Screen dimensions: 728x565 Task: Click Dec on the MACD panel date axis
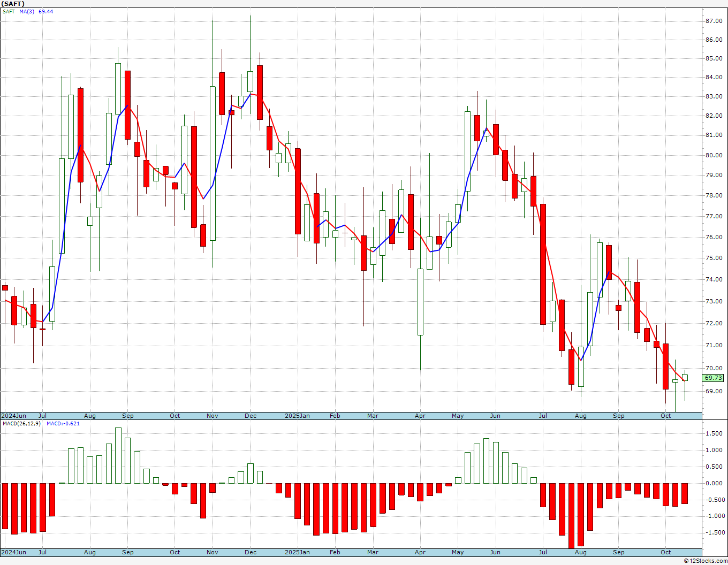click(251, 552)
